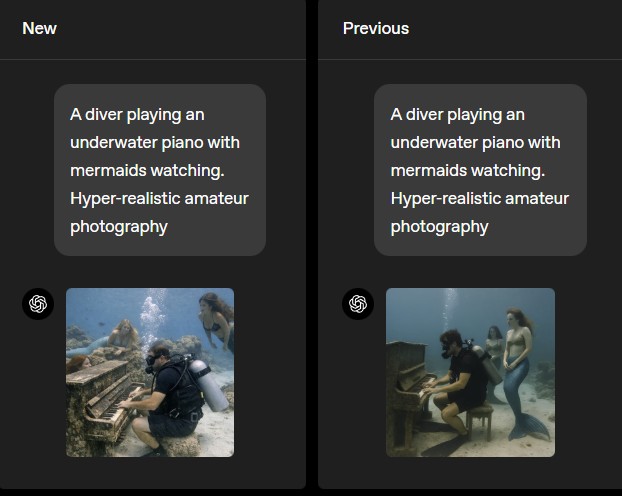Click "A diver playing an" in the New prompt
Image resolution: width=622 pixels, height=496 pixels.
point(137,114)
